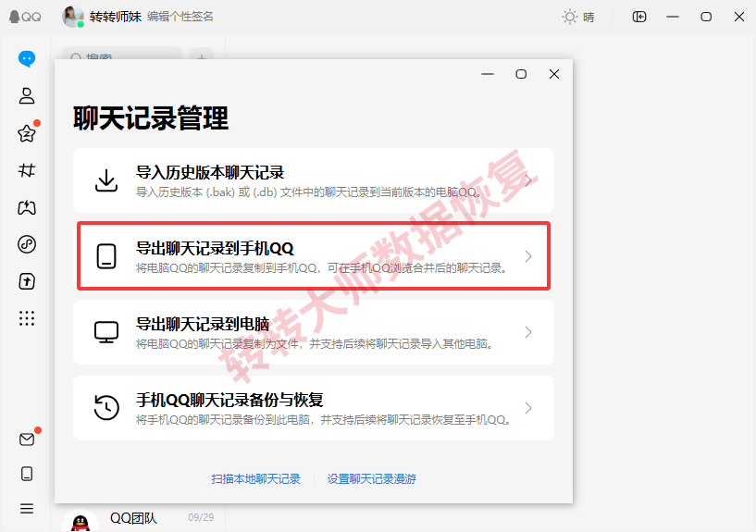Screen dimensions: 756x532
Task: Expand chevron on 手机QQ聊天记录备份与恢复 row
Action: click(528, 408)
